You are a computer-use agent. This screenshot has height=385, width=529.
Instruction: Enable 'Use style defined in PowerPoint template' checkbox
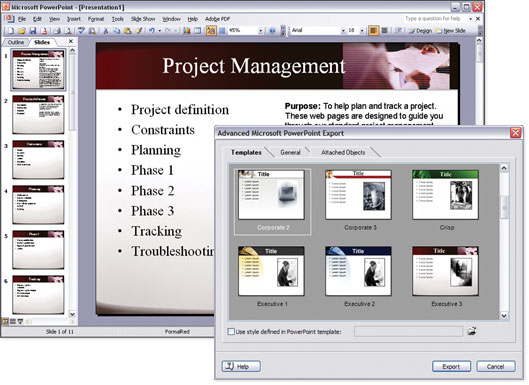point(231,332)
